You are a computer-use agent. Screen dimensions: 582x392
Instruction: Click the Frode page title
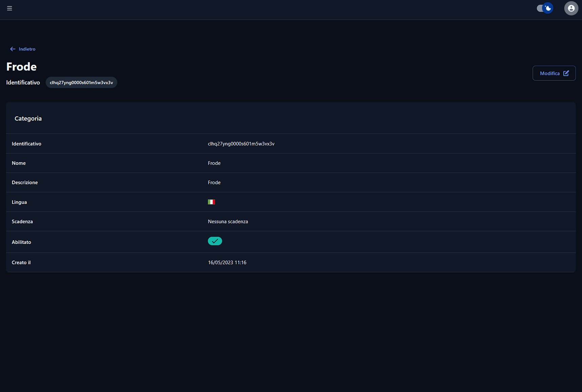pyautogui.click(x=21, y=66)
